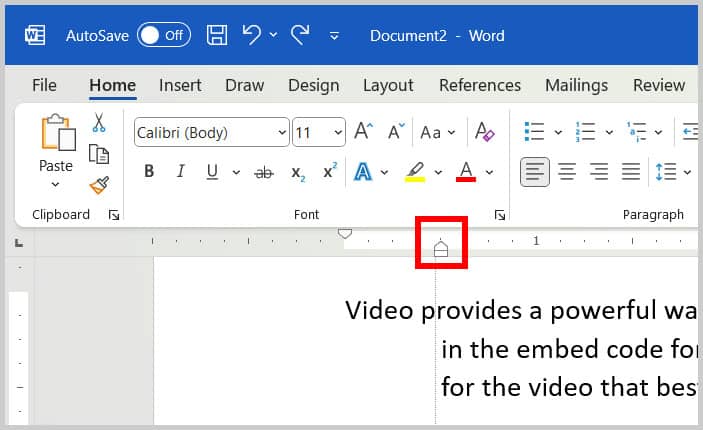Toggle the AutoSave switch on

pos(164,35)
